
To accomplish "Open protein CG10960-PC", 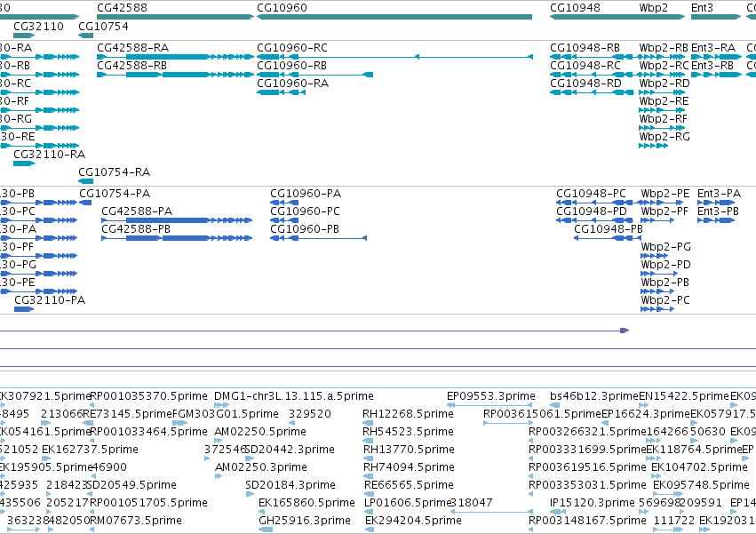I will point(305,211).
